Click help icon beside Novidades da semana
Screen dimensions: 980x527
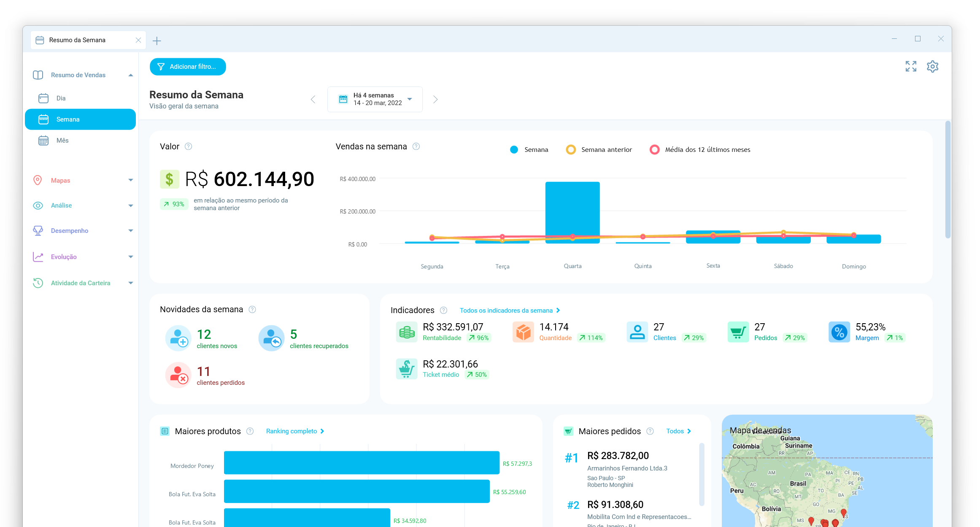pos(252,309)
